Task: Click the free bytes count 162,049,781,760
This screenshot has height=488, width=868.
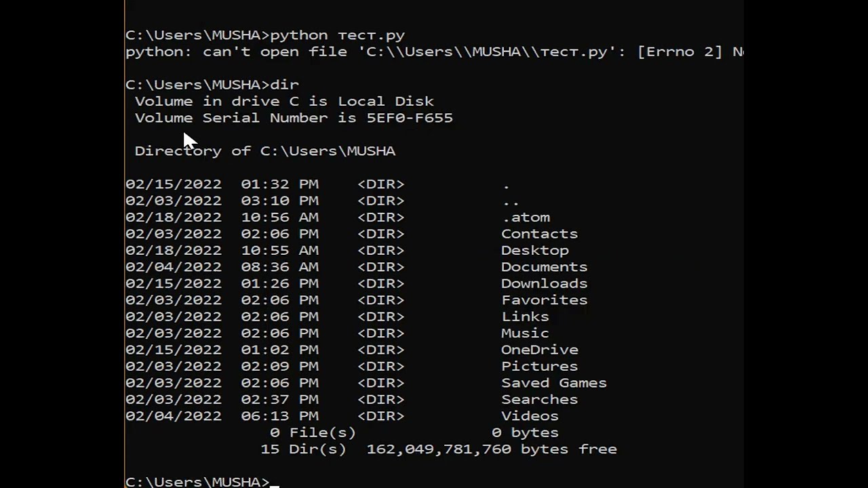Action: click(x=439, y=449)
